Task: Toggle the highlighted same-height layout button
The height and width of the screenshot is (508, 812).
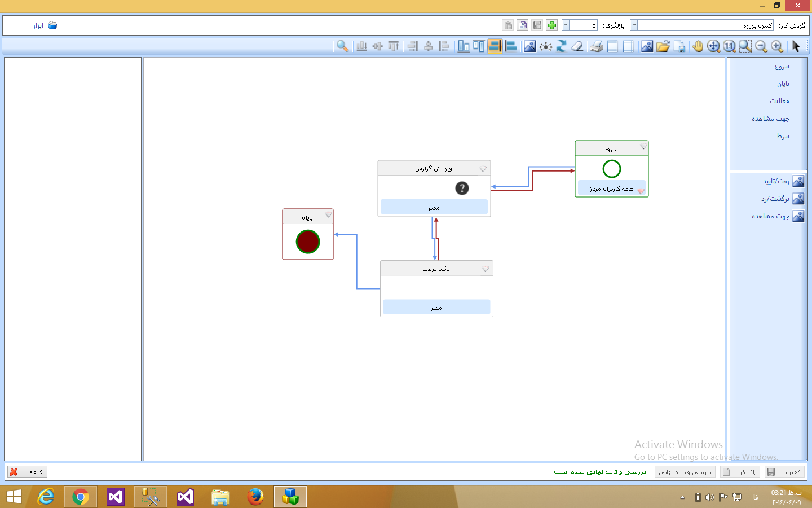Action: pos(495,46)
